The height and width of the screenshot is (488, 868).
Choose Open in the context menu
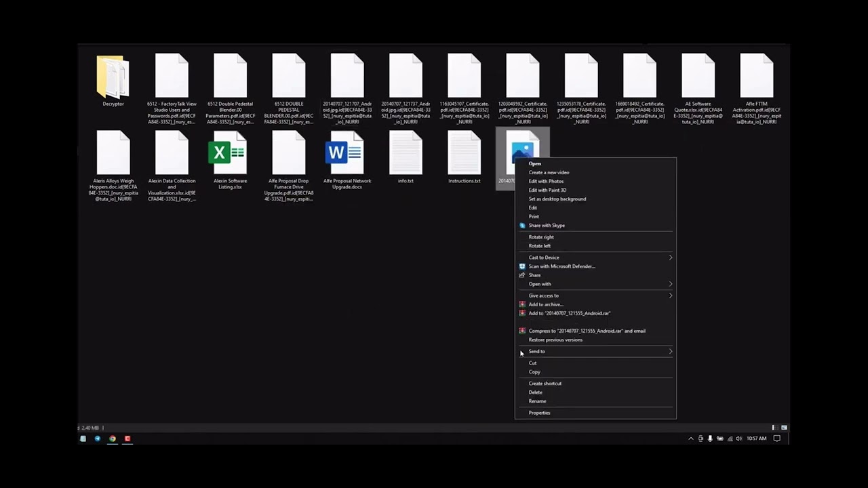(535, 163)
